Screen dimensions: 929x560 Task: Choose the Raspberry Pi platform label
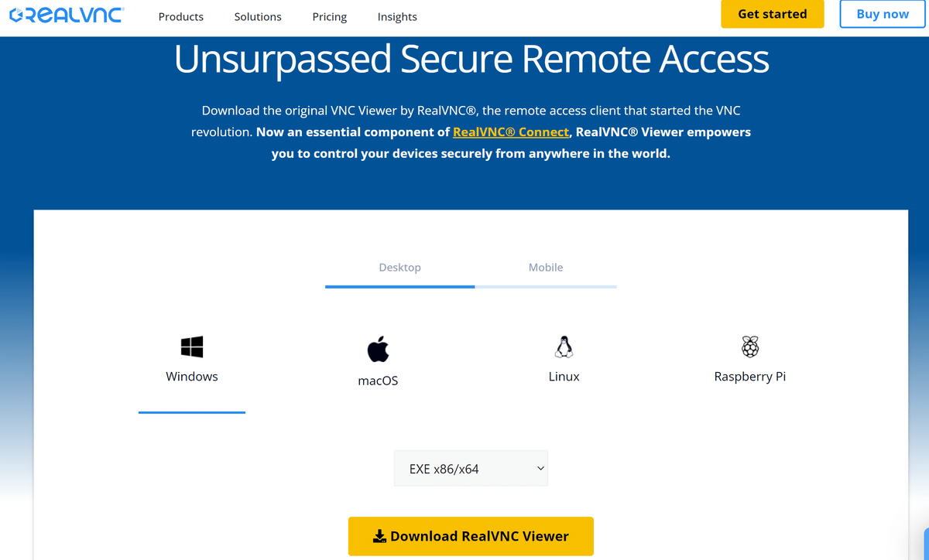[x=750, y=377]
